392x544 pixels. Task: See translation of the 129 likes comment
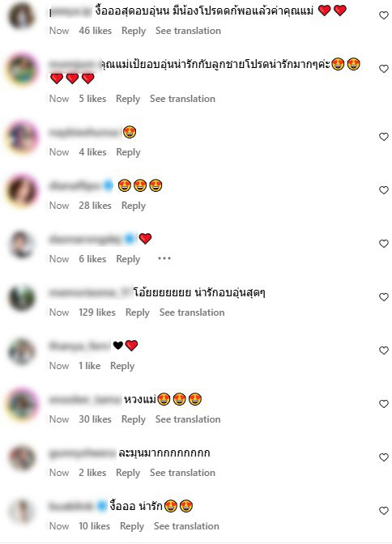(x=192, y=312)
